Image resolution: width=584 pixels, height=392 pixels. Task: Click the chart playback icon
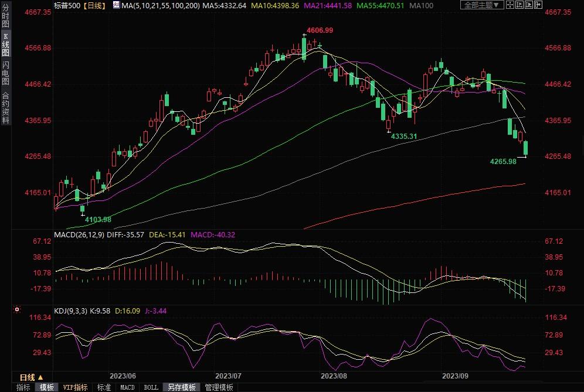(x=528, y=5)
